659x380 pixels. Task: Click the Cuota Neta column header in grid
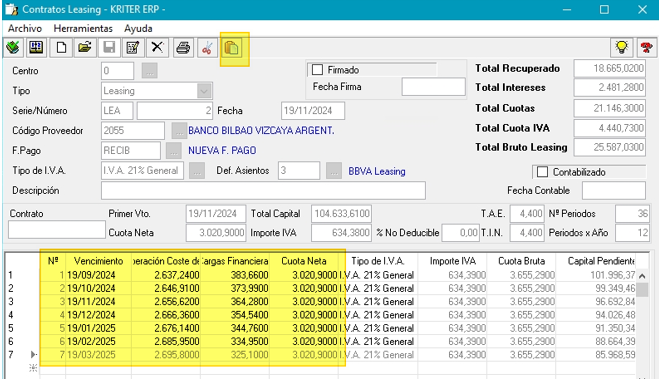click(x=303, y=261)
